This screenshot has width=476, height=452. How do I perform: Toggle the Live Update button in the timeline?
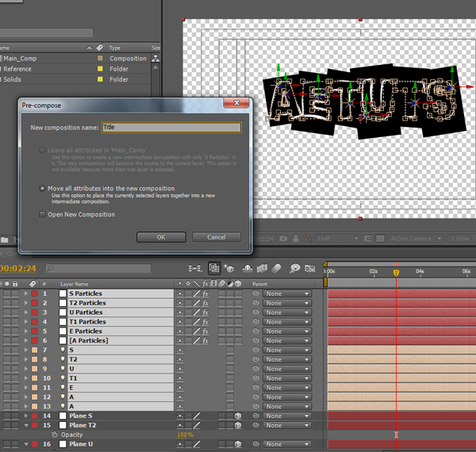click(214, 268)
